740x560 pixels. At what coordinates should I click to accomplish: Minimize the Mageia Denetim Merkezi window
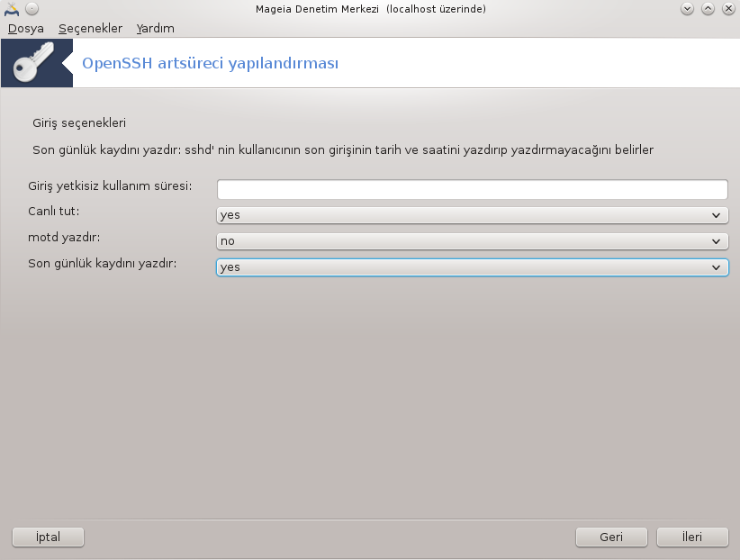pyautogui.click(x=687, y=8)
